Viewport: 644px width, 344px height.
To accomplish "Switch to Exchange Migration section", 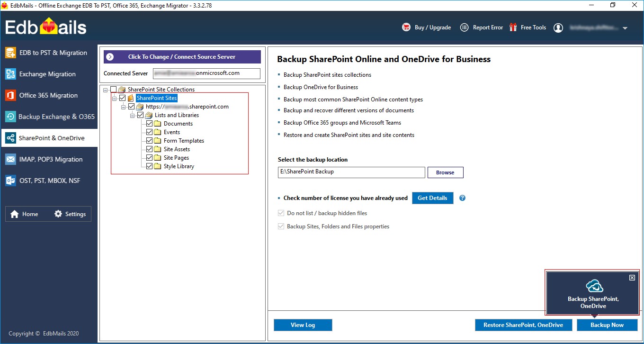I will 49,74.
